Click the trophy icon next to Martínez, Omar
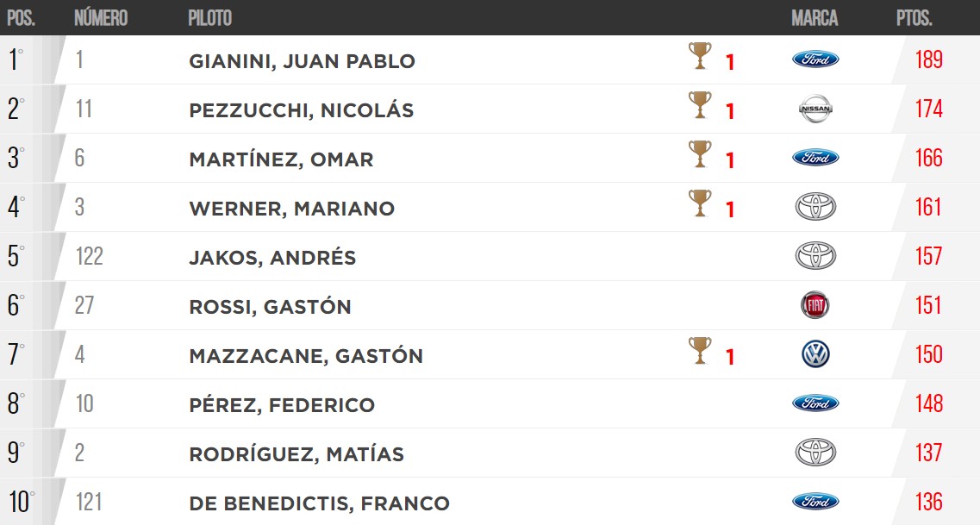 pos(700,153)
